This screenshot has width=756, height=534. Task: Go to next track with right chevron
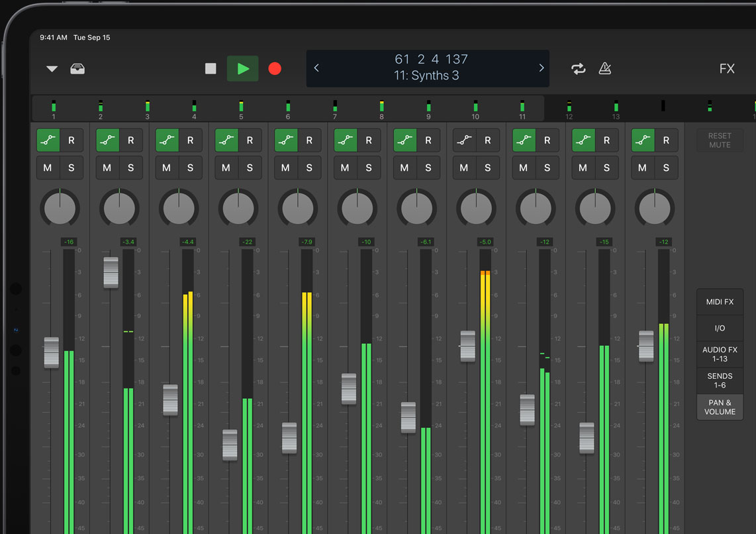(x=541, y=68)
